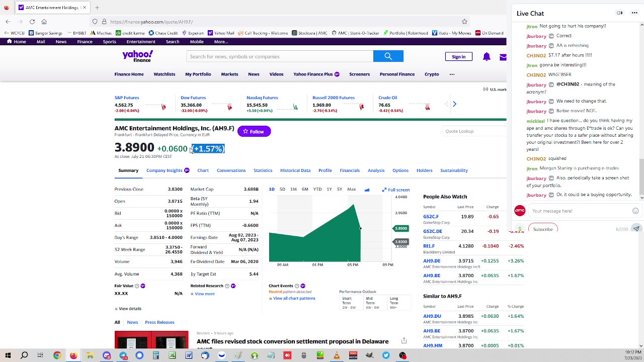This screenshot has height=362, width=644.
Task: Go to the Financials tab
Action: pos(350,170)
